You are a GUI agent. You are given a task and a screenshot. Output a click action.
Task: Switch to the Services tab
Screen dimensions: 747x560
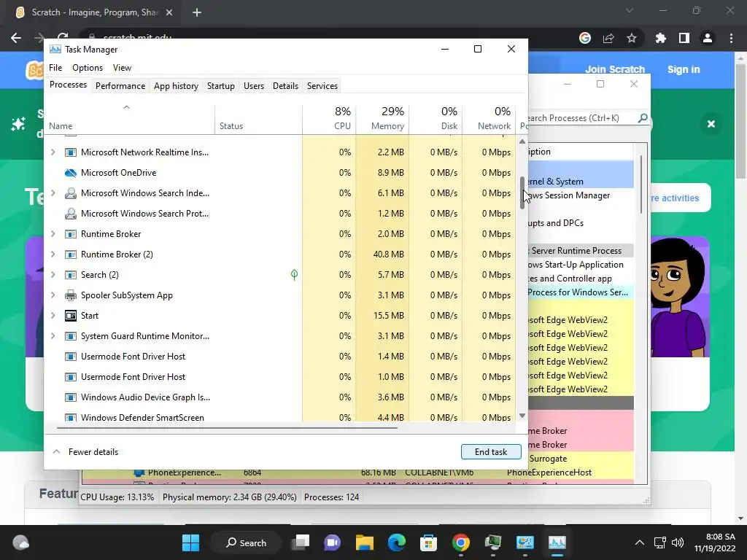pyautogui.click(x=322, y=86)
